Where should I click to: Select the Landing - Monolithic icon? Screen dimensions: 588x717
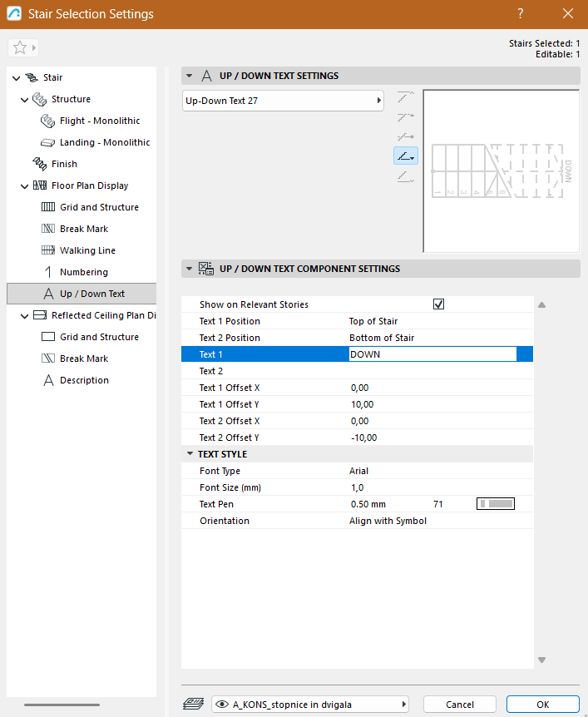47,142
